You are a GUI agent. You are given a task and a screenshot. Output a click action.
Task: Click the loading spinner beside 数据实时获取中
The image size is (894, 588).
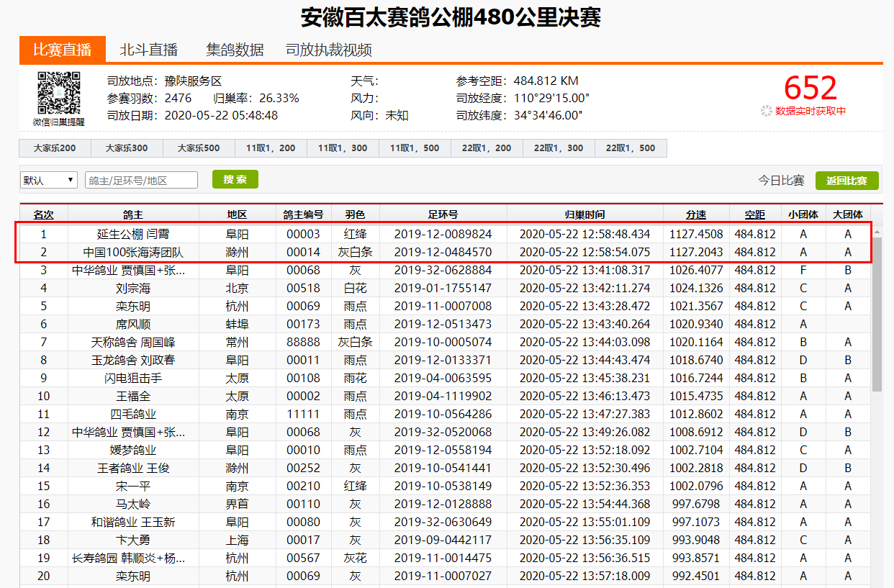(766, 111)
